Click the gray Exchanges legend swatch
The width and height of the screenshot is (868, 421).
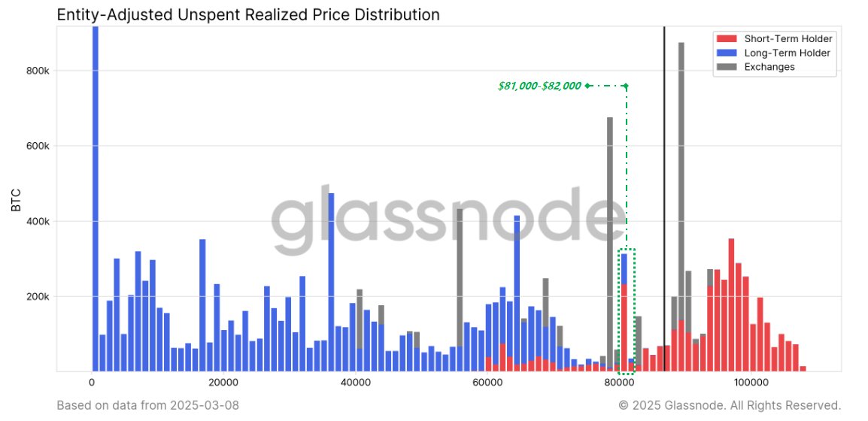click(x=727, y=67)
